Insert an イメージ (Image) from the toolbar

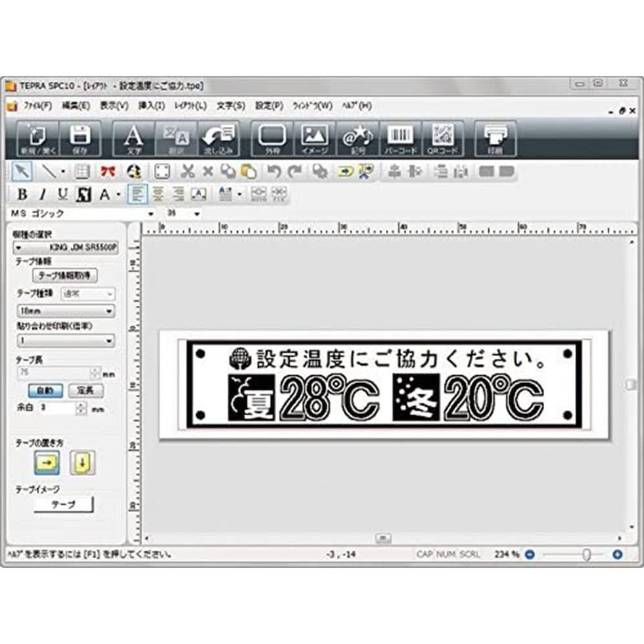pos(314,139)
